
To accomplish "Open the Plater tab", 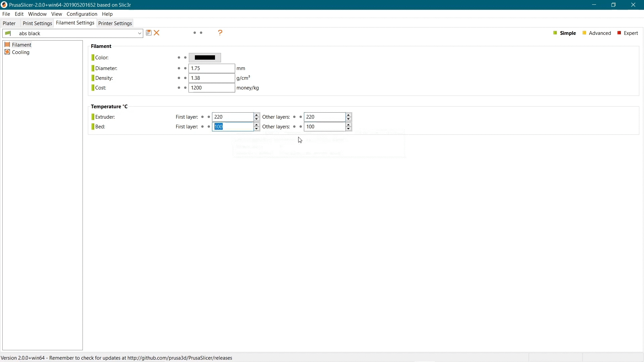I will point(9,23).
